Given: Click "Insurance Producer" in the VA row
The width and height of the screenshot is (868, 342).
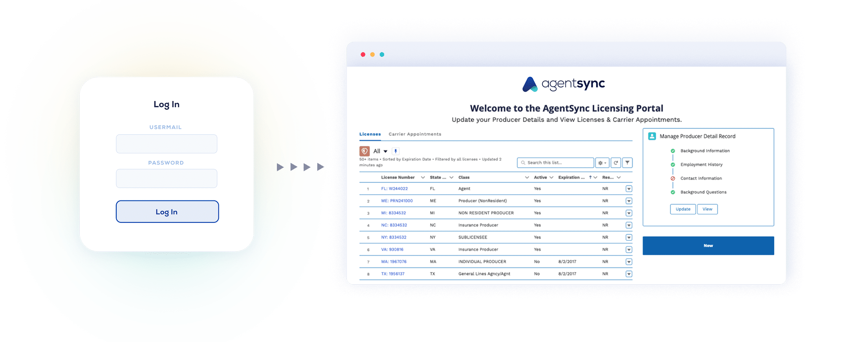Looking at the screenshot, I should (x=478, y=249).
